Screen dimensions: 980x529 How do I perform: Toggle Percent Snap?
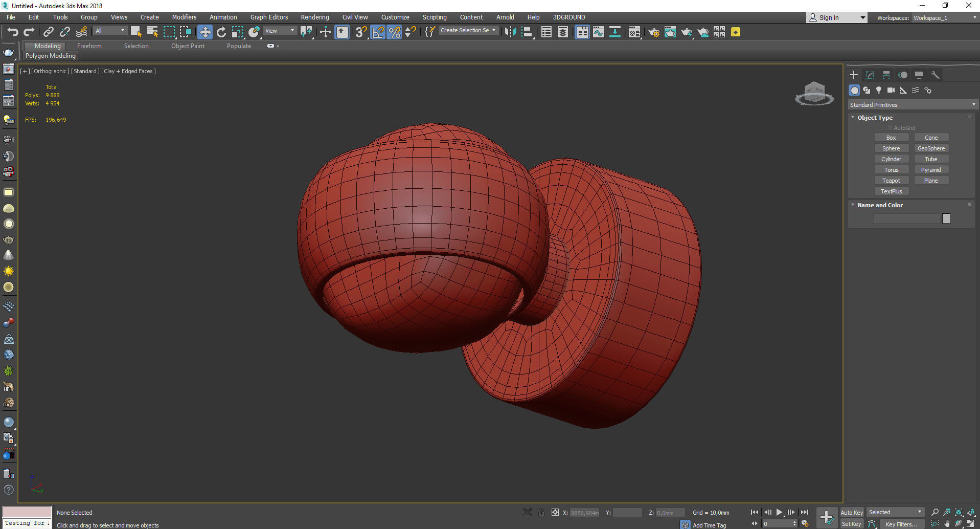tap(394, 32)
